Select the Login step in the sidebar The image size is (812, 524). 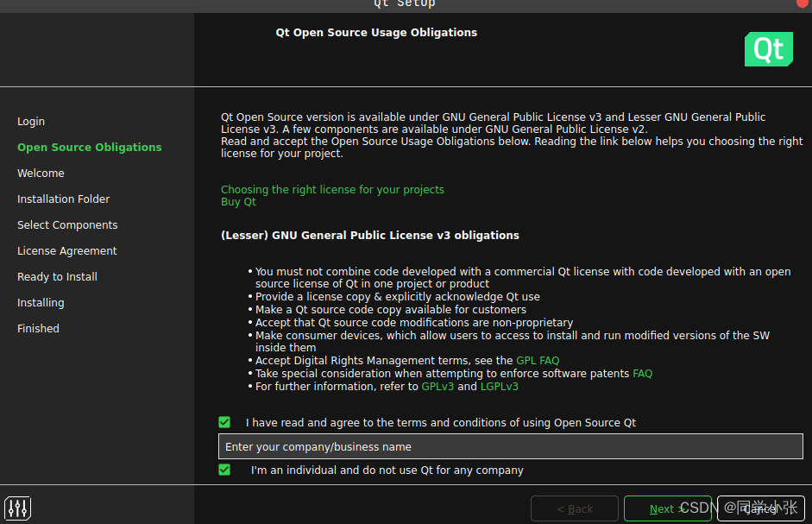click(x=31, y=121)
